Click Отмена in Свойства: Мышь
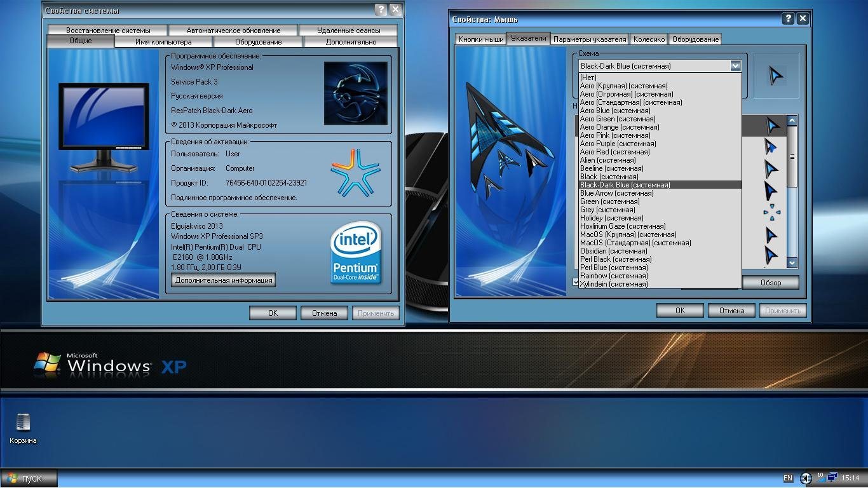This screenshot has height=488, width=868. pyautogui.click(x=731, y=310)
